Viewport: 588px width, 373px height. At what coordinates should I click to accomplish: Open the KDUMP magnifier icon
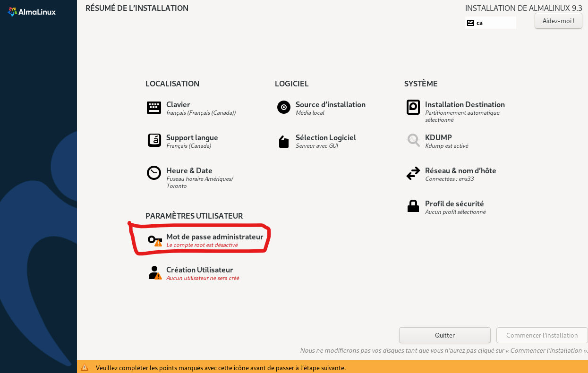(x=413, y=140)
